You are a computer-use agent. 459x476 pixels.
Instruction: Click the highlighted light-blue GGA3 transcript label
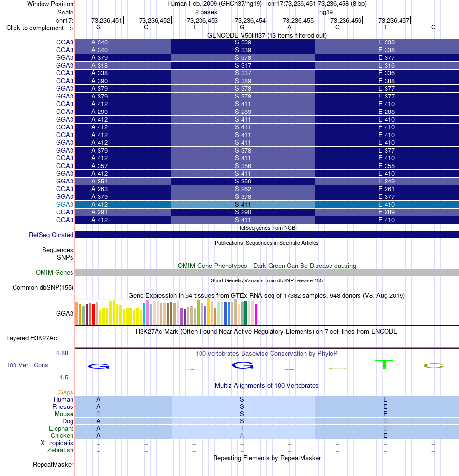(x=65, y=204)
